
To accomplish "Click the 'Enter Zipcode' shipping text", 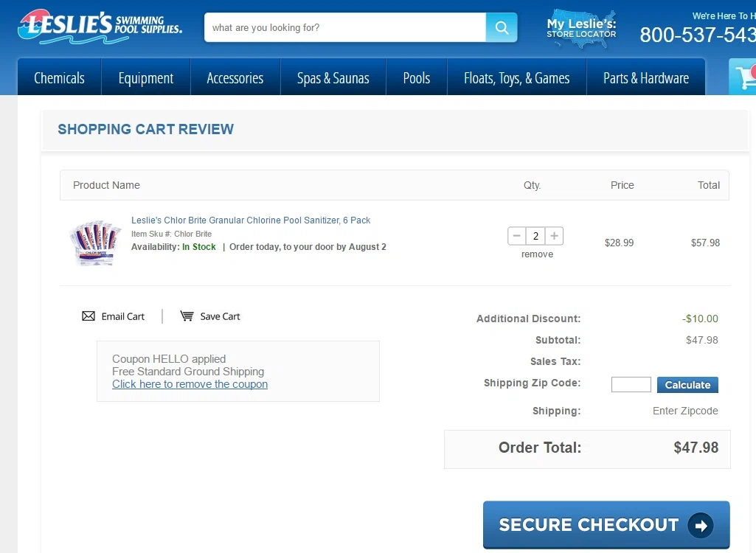I will (x=685, y=411).
